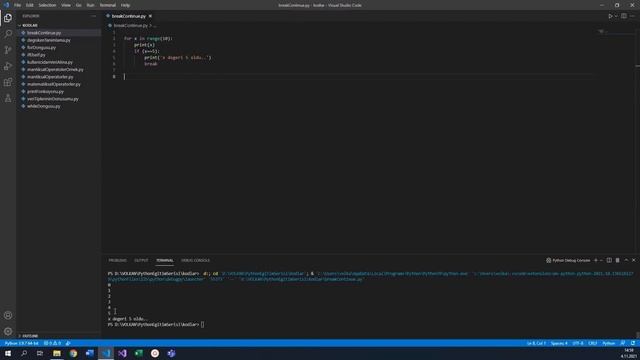Image resolution: width=640 pixels, height=360 pixels.
Task: Click the debug launch icon in status bar
Action: click(68, 343)
